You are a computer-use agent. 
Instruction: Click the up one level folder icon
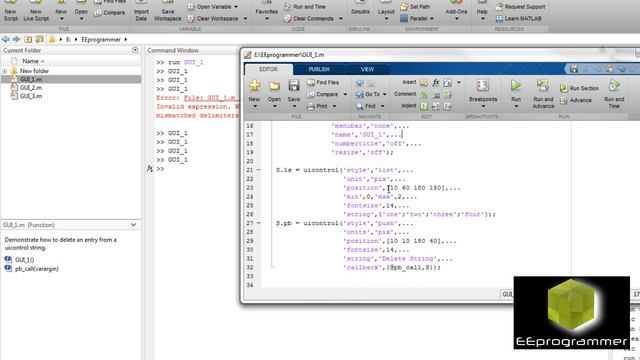(28, 39)
